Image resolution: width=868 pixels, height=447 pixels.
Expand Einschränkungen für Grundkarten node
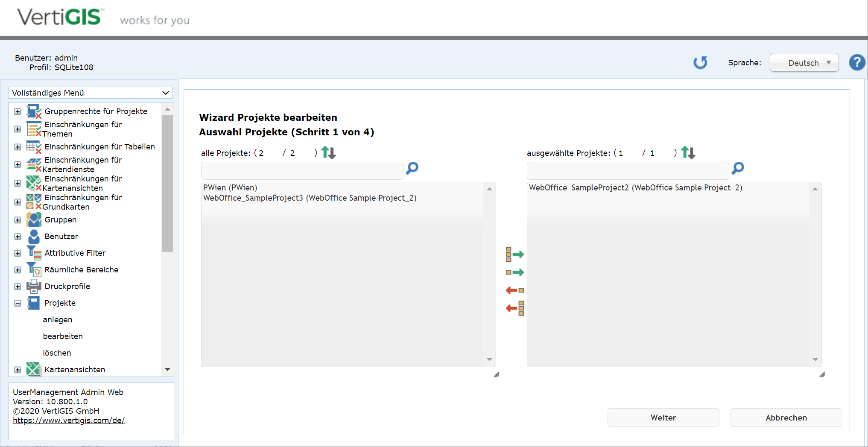pyautogui.click(x=18, y=202)
